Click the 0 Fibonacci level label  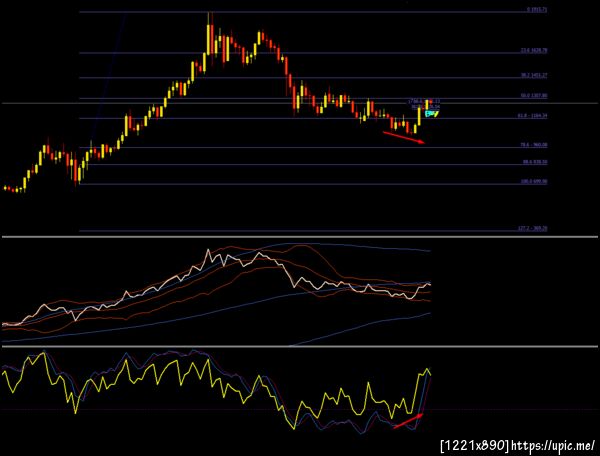coord(536,10)
